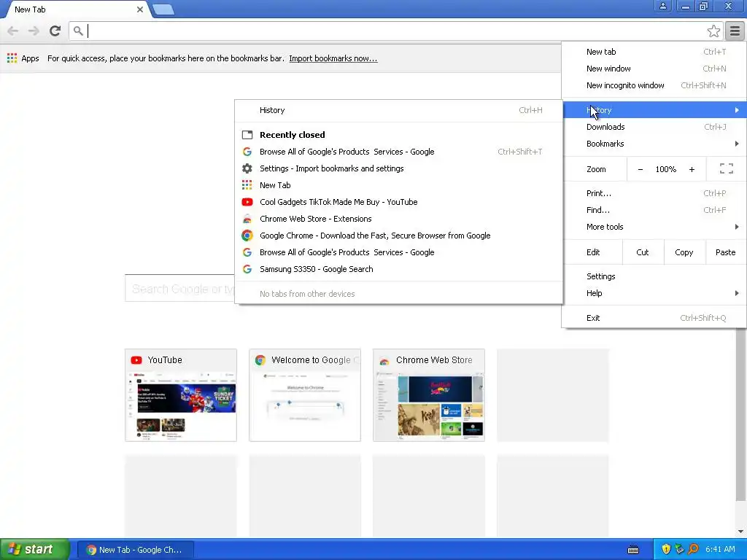Open the Apps grid shortcut
This screenshot has width=747, height=560.
[23, 58]
